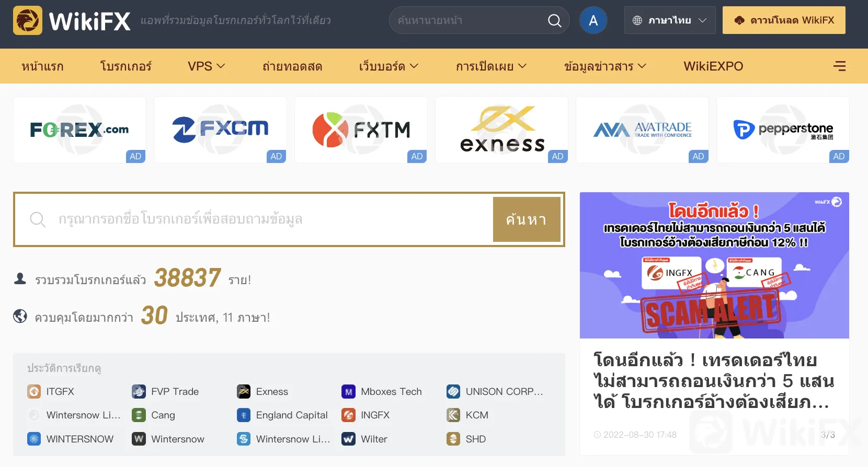Click the ดาวน์โหลด WikiFX download button

coord(784,20)
